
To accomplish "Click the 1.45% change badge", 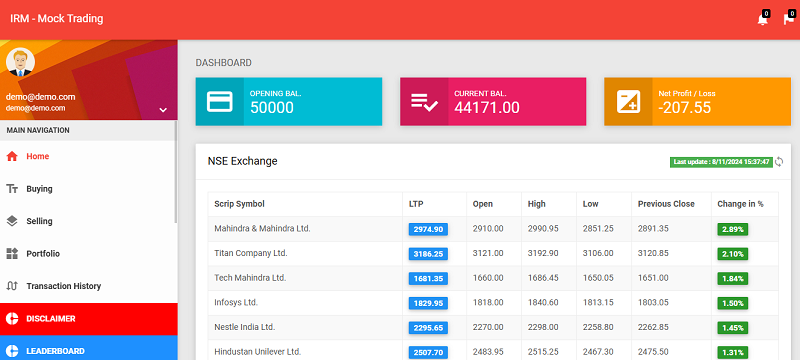I will 733,328.
